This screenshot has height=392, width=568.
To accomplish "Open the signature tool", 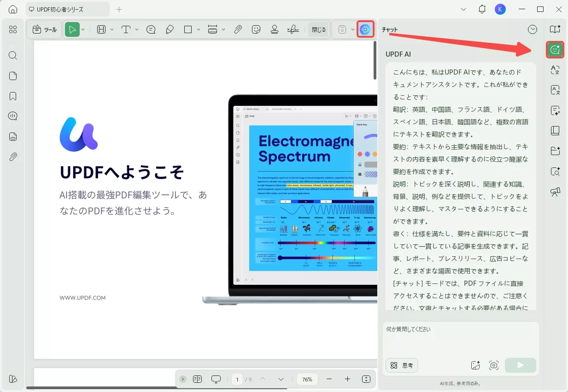I will click(x=293, y=29).
